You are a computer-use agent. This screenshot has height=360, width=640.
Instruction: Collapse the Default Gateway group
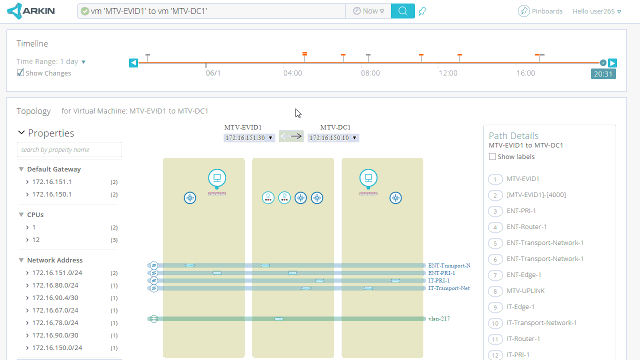[21, 169]
